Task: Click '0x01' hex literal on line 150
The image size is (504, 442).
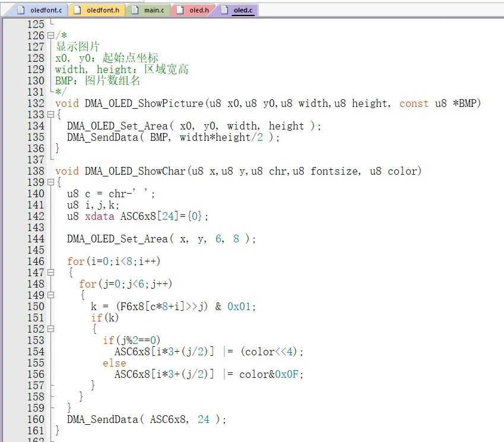Action: tap(239, 307)
